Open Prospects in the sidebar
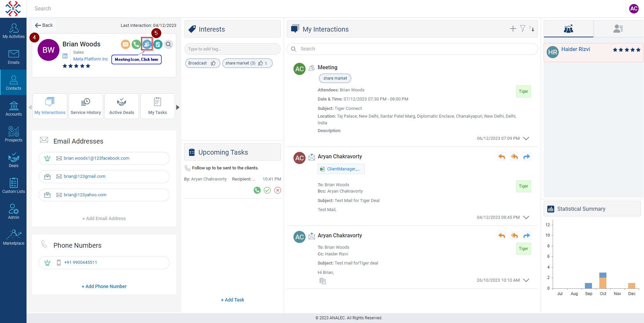 [x=13, y=134]
